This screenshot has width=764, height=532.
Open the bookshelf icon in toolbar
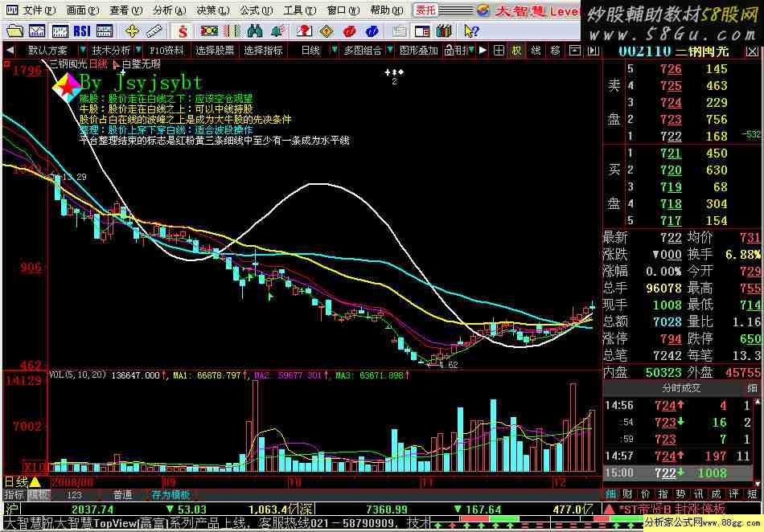pos(444,31)
